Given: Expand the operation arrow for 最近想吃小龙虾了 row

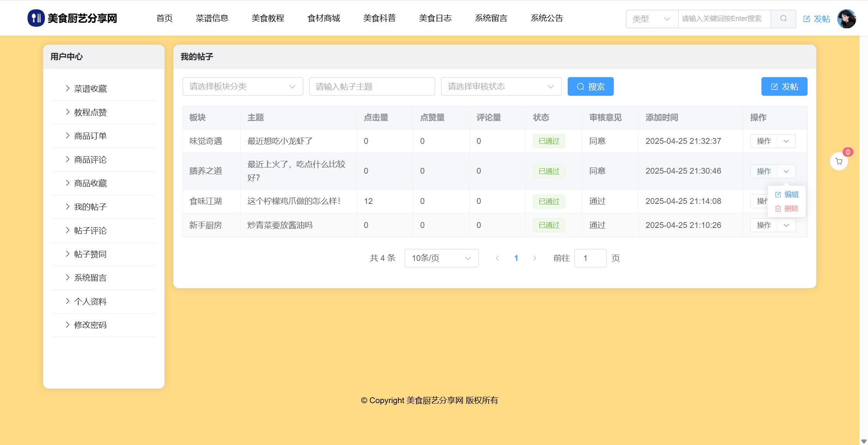Looking at the screenshot, I should [x=786, y=141].
